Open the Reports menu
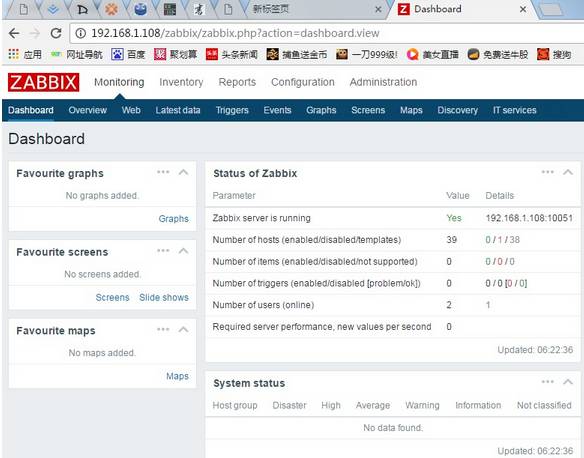This screenshot has height=458, width=584. (237, 82)
